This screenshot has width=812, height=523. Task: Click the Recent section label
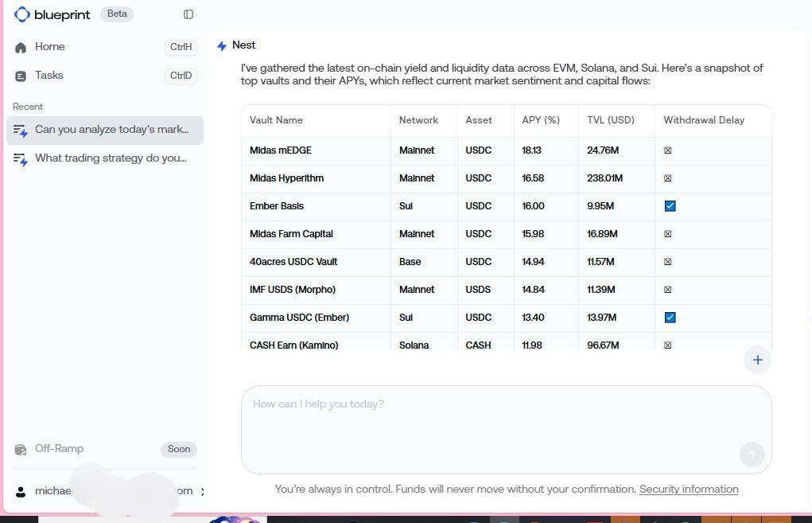coord(28,107)
